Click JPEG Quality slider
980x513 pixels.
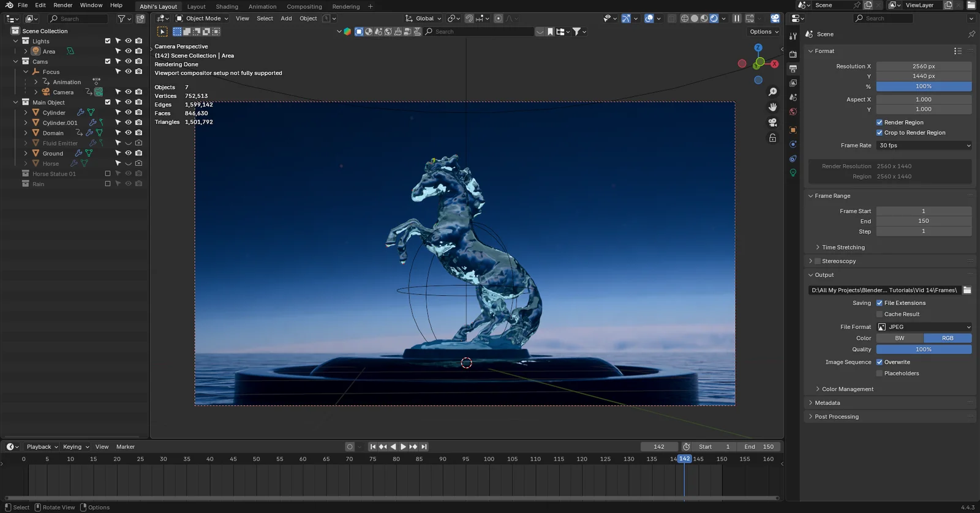coord(924,350)
